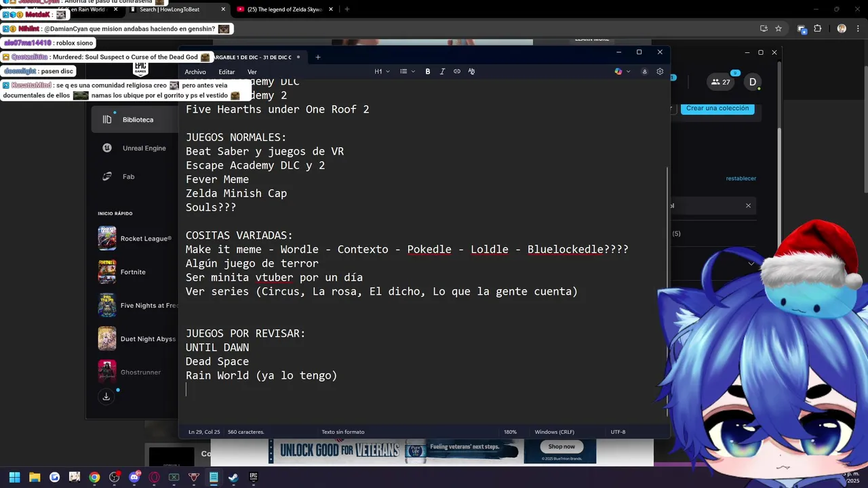Clear the Epic library search field
The height and width of the screenshot is (488, 868).
click(749, 205)
